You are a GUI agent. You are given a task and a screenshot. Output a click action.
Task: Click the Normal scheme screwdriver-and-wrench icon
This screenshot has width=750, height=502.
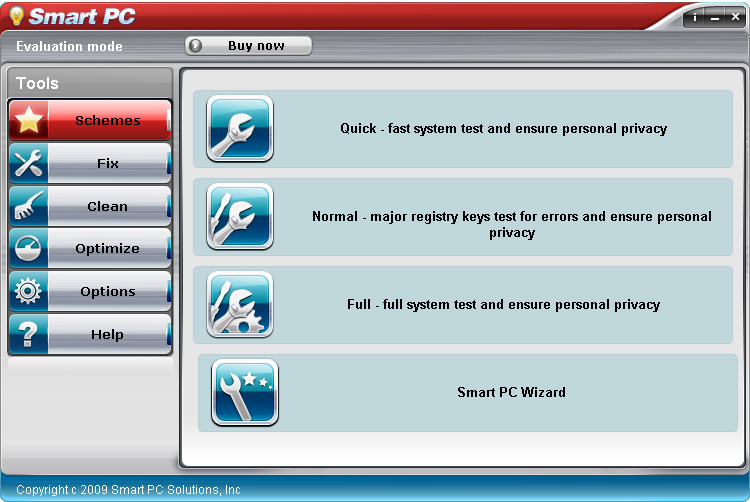pyautogui.click(x=240, y=216)
